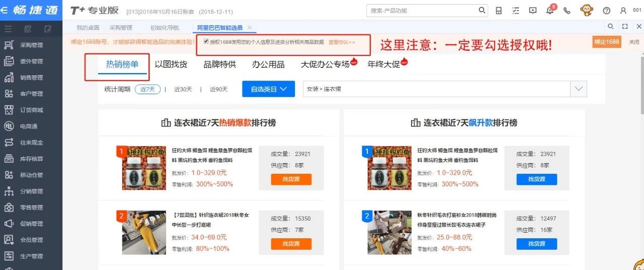Open 促销管理 sidebar module
Screen dimensions: 644x270
click(31, 224)
